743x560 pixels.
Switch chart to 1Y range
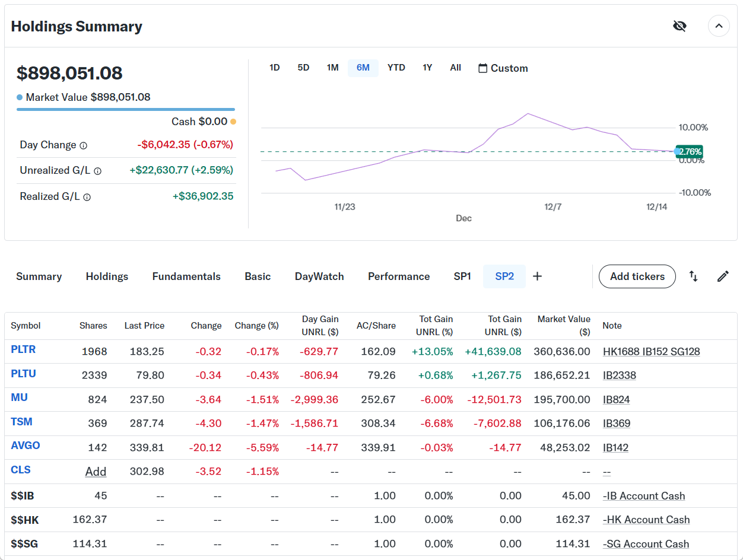(427, 68)
